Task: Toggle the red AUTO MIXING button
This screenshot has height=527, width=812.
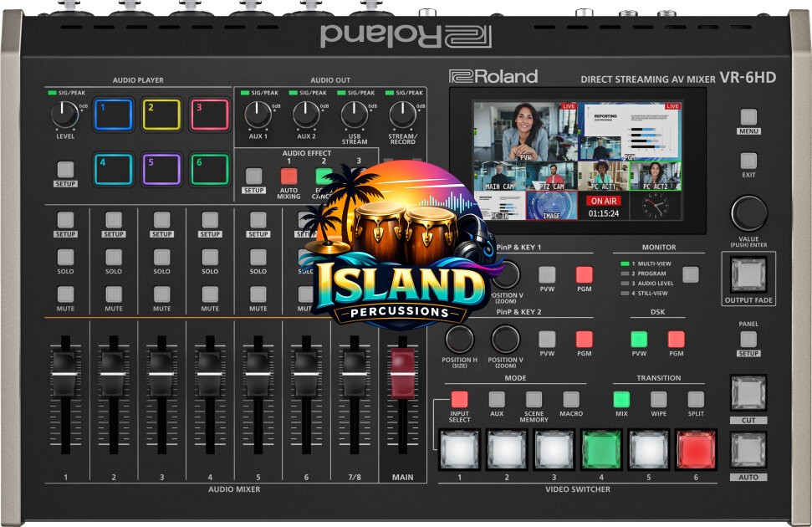Action: (289, 177)
